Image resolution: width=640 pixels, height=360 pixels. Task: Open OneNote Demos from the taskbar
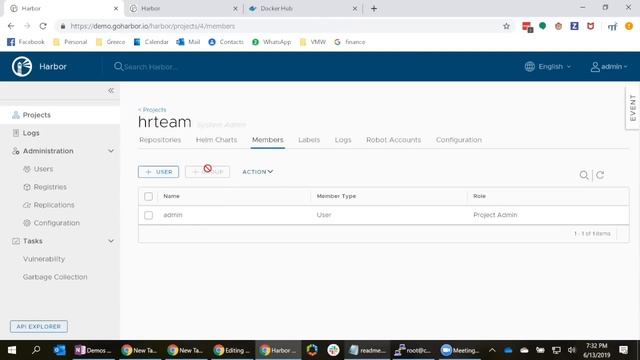point(93,350)
